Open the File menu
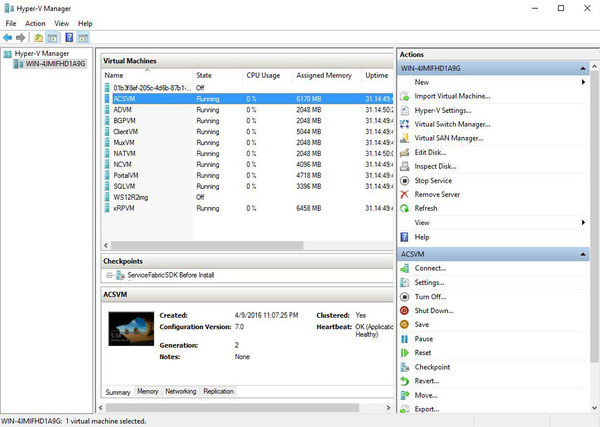 (11, 23)
